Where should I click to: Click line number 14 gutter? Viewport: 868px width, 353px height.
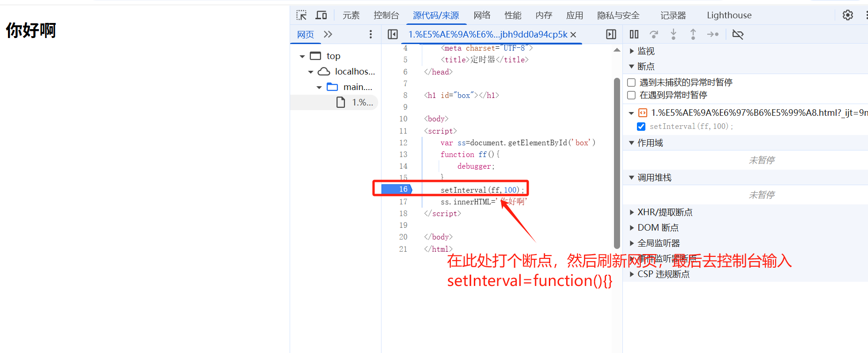(403, 166)
